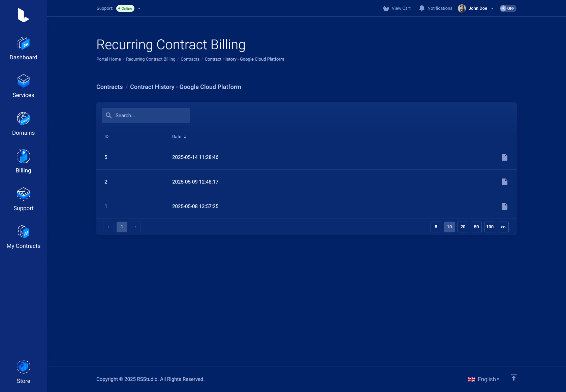The image size is (566, 392).
Task: Click date 2025-05-08 13:57:25 cell
Action: (195, 206)
